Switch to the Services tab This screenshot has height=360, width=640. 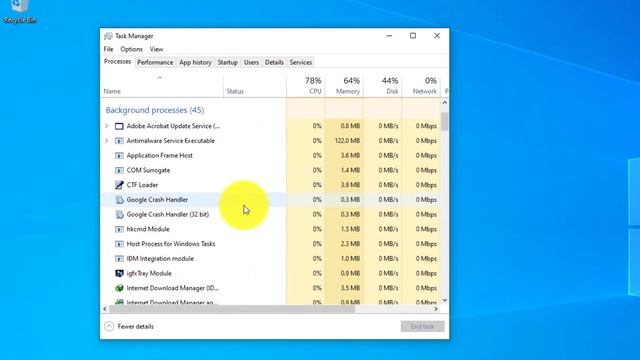point(301,62)
